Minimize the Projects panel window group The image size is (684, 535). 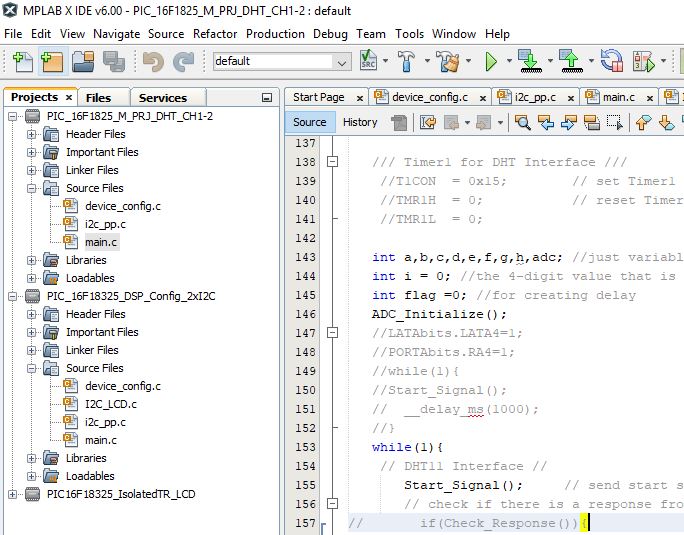tap(267, 98)
